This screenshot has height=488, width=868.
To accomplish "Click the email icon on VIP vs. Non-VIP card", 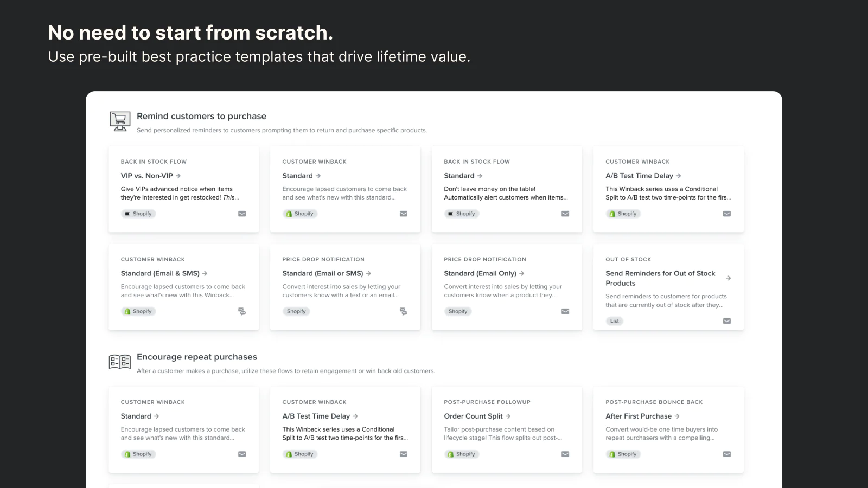I will (242, 214).
